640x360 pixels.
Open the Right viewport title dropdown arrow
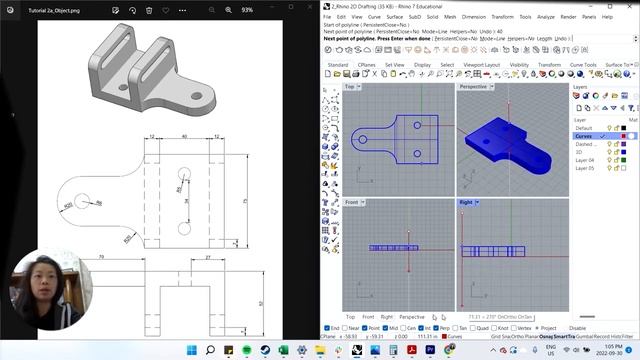[x=477, y=202]
